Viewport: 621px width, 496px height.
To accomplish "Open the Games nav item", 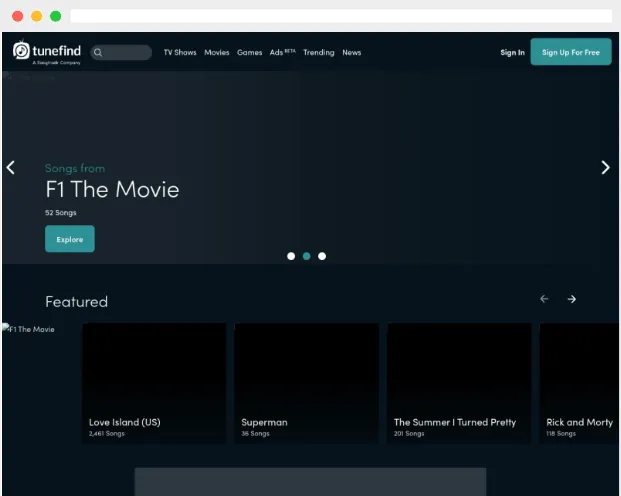I will tap(250, 52).
